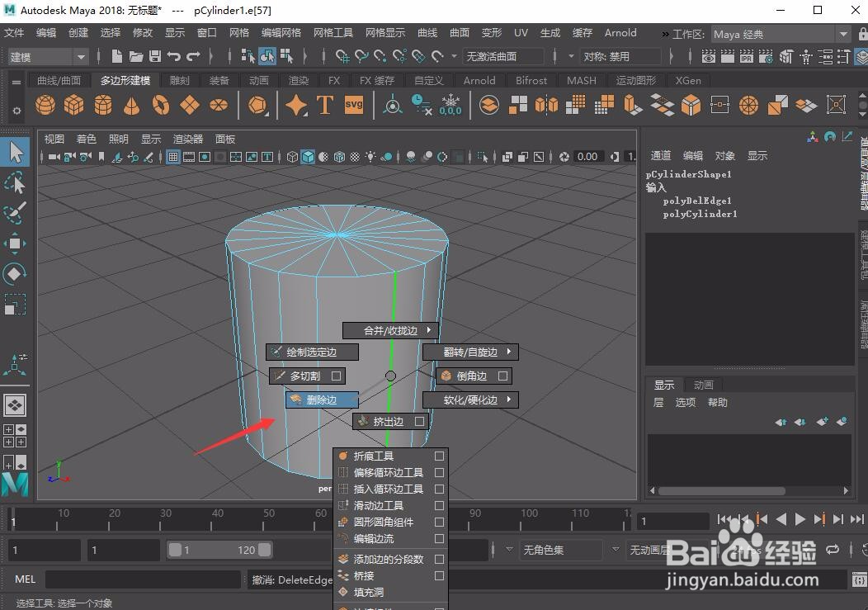Activate the Rotate tool
This screenshot has height=610, width=868.
pos(16,274)
